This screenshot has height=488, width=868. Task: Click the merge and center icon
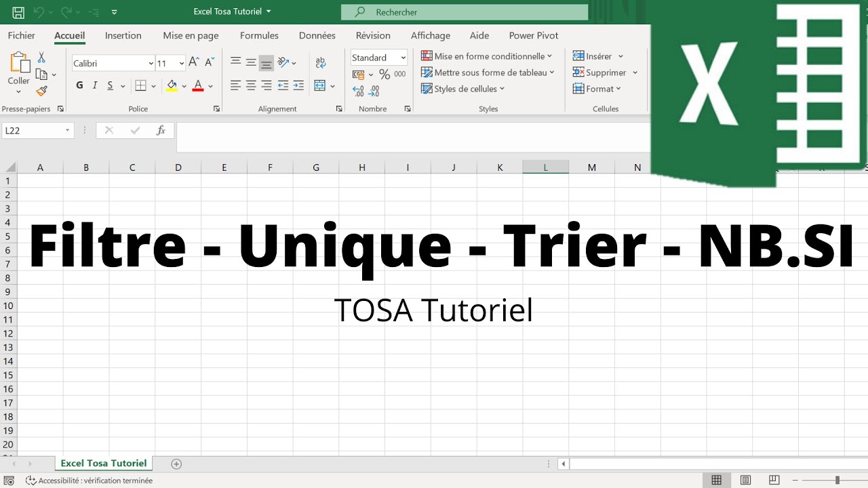[x=321, y=85]
